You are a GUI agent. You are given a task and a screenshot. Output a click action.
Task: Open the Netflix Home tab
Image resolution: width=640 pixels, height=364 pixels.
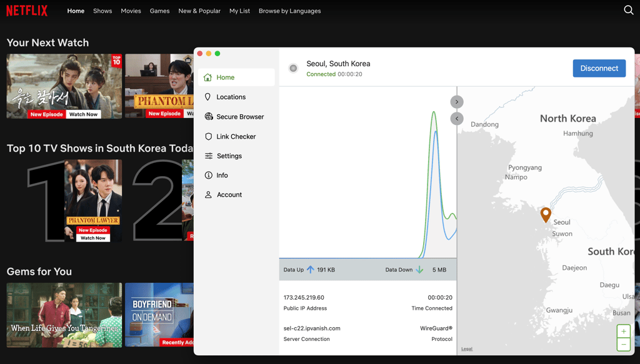pyautogui.click(x=76, y=11)
